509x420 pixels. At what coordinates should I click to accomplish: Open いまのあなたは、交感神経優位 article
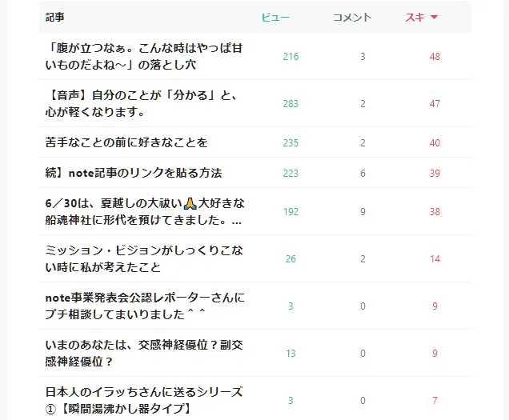point(144,353)
